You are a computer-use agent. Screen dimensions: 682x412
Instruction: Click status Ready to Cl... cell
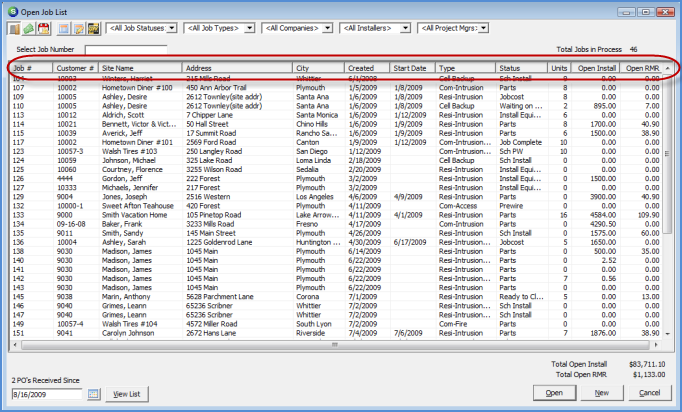tap(522, 297)
